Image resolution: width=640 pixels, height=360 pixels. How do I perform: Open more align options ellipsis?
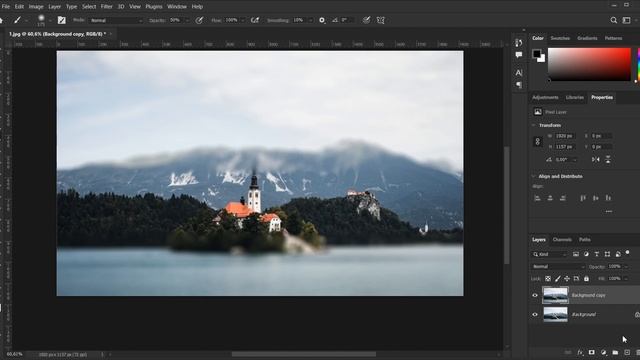tap(609, 211)
